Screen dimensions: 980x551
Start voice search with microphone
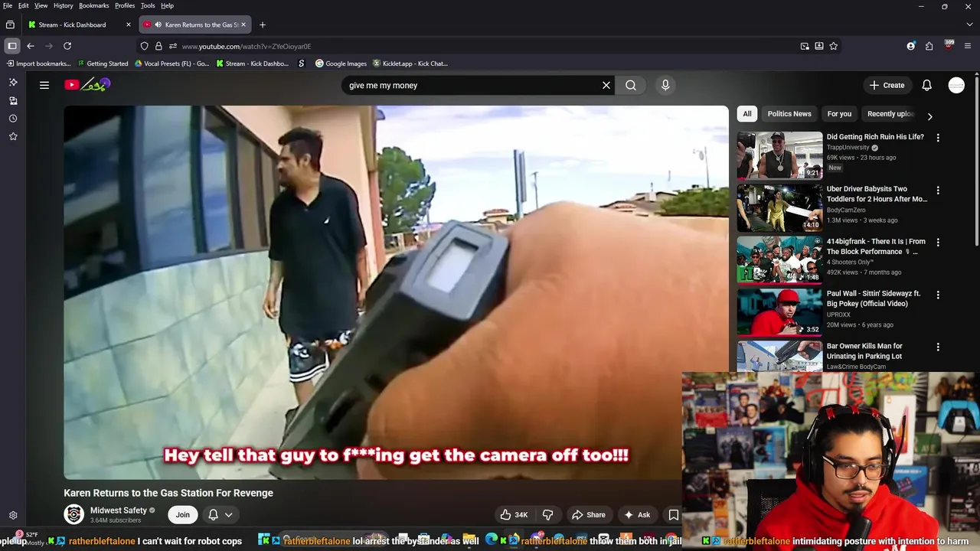665,85
